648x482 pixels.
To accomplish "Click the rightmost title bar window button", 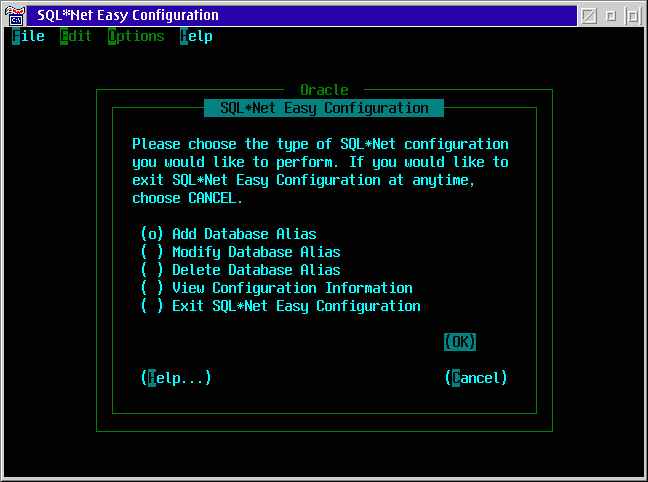I will 633,16.
